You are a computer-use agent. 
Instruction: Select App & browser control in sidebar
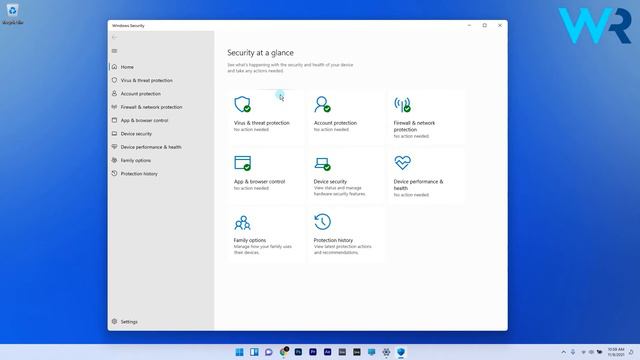pyautogui.click(x=144, y=120)
